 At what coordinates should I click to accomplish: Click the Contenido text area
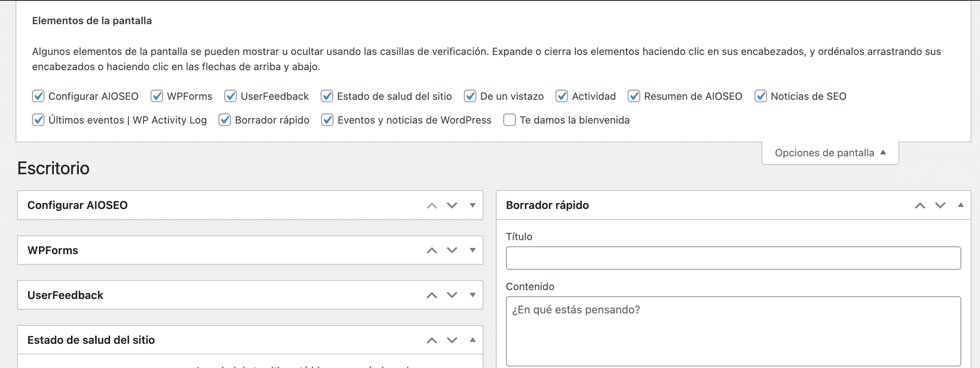pyautogui.click(x=733, y=331)
